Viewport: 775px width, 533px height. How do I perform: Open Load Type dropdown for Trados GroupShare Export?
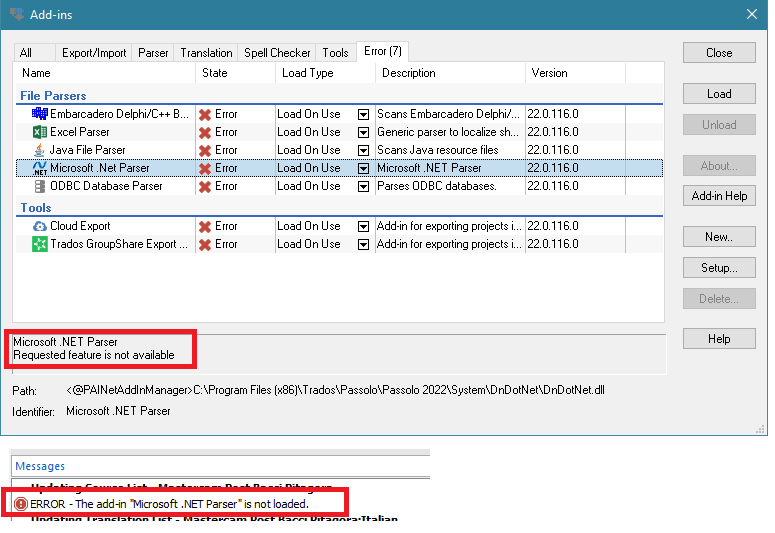pos(363,244)
